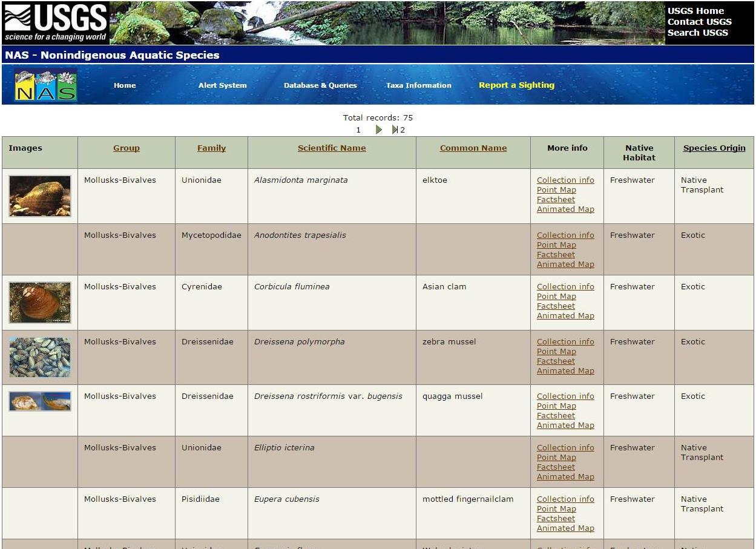The width and height of the screenshot is (756, 549).
Task: Open the Alert System menu
Action: pos(223,85)
